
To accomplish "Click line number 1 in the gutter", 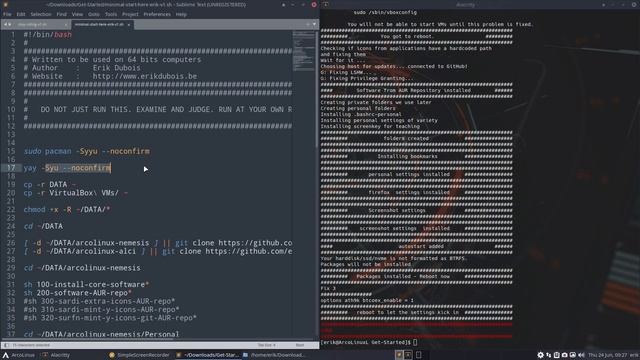I will pyautogui.click(x=13, y=35).
